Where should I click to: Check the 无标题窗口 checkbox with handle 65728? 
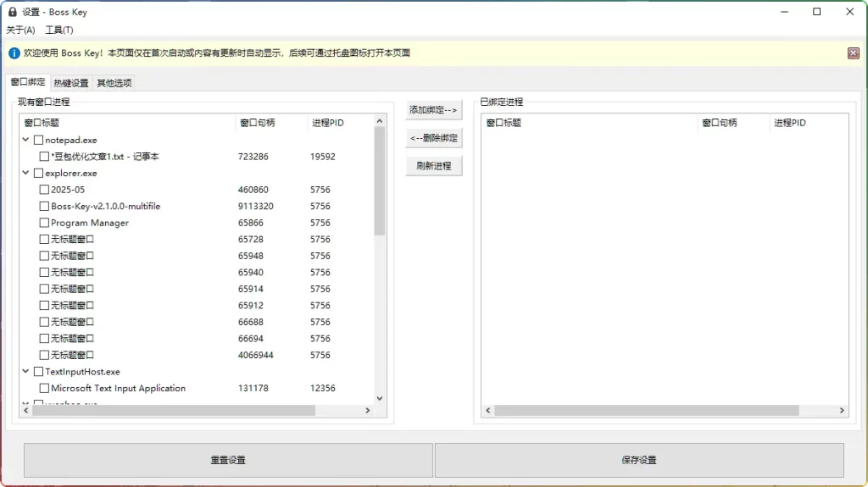(x=44, y=240)
